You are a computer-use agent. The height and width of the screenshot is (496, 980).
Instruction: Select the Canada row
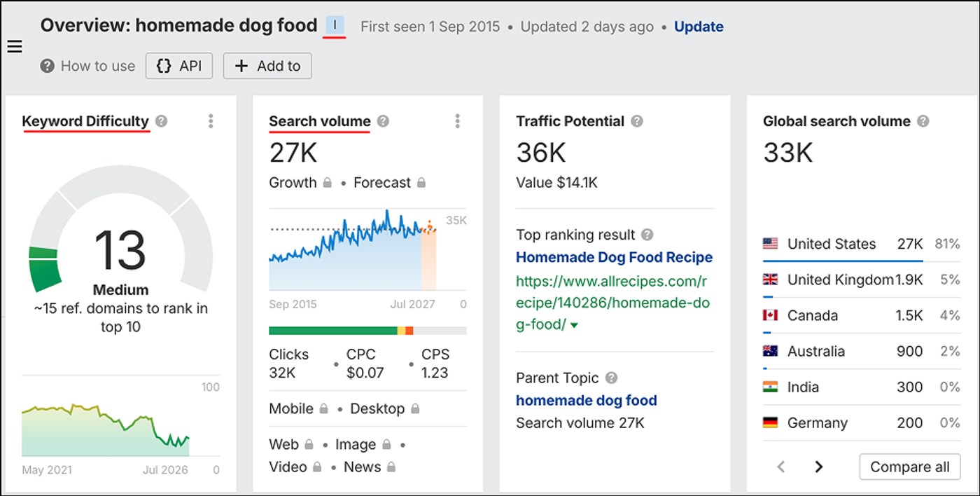[861, 315]
